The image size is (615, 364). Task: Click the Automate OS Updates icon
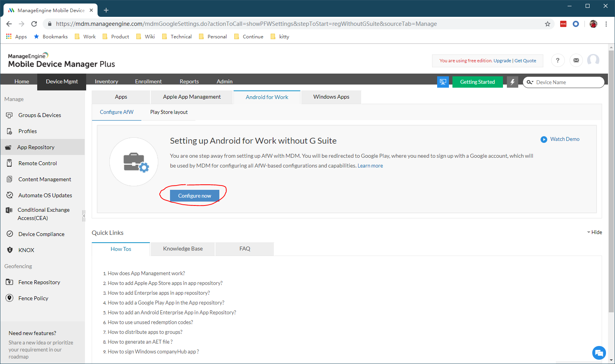click(x=9, y=195)
